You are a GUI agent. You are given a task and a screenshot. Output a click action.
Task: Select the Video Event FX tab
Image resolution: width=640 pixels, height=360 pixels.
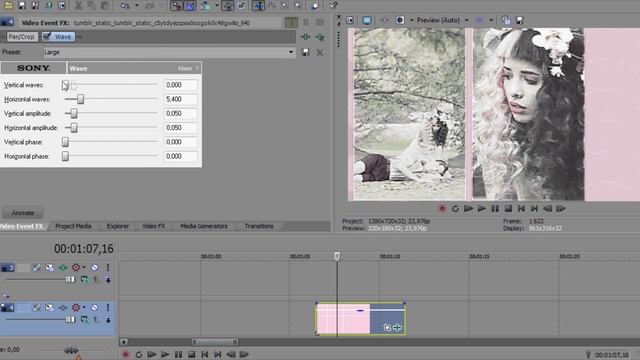[22, 226]
